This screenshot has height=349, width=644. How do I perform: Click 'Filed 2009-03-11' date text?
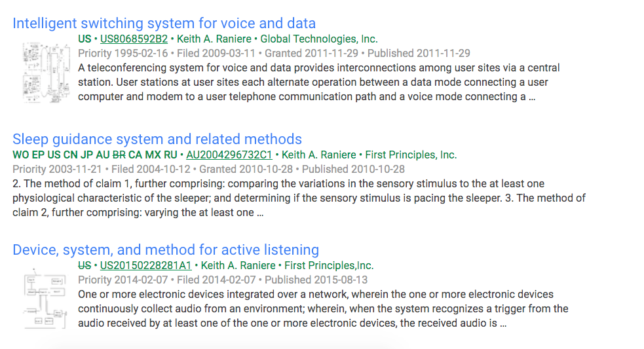pyautogui.click(x=216, y=54)
